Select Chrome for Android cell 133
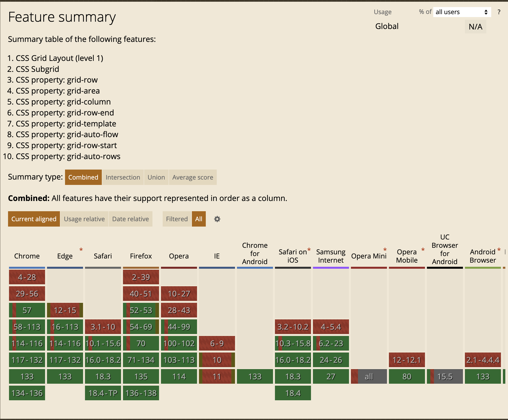508x420 pixels. point(255,376)
